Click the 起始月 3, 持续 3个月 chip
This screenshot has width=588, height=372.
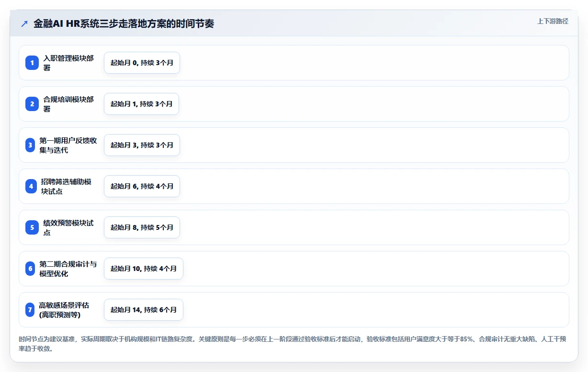[142, 145]
